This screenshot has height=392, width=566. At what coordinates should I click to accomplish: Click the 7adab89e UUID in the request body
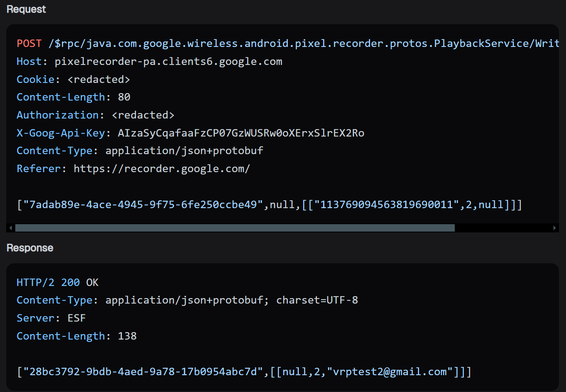(143, 205)
